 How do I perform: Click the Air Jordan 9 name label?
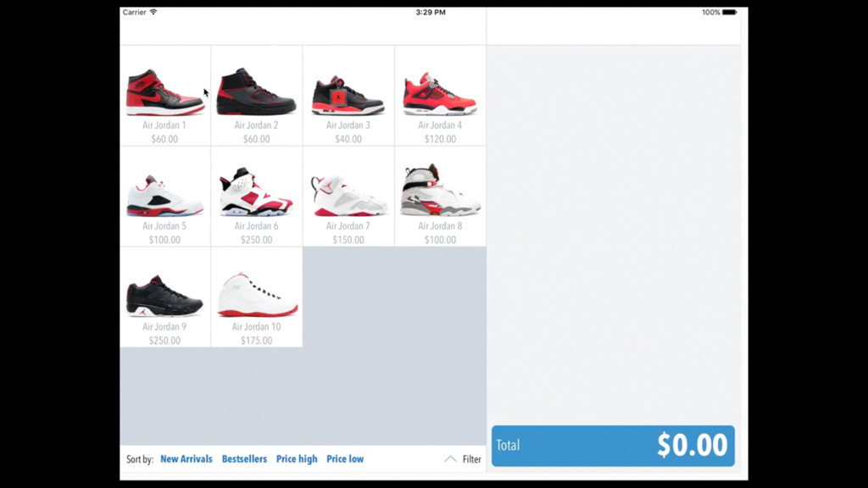[164, 327]
